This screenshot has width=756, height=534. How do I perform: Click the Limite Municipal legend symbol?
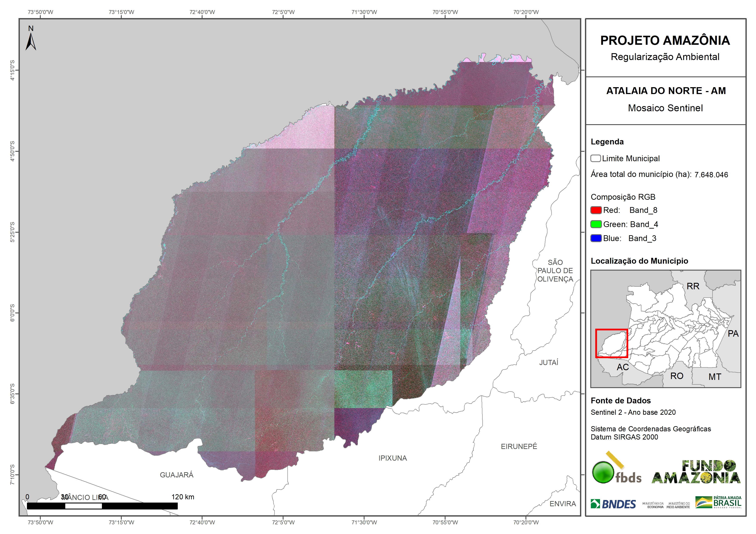click(x=595, y=159)
